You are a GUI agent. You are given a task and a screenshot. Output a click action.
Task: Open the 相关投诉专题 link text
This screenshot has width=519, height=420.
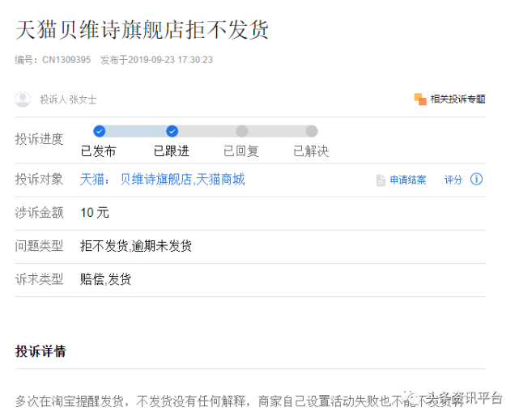[457, 99]
